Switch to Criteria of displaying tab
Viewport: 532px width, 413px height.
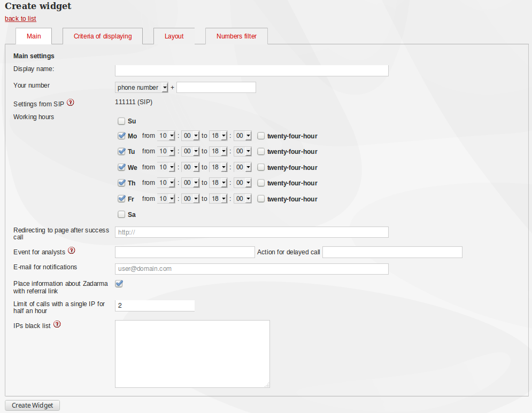103,36
